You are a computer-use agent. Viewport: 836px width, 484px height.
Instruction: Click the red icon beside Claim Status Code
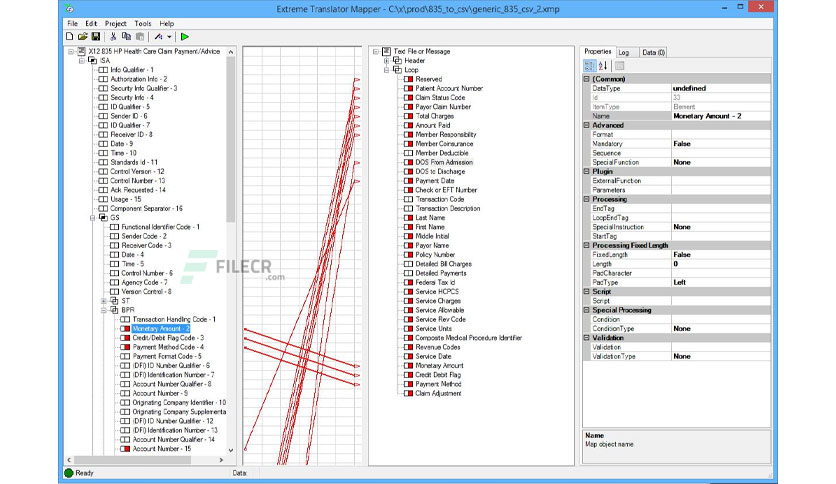(x=408, y=98)
